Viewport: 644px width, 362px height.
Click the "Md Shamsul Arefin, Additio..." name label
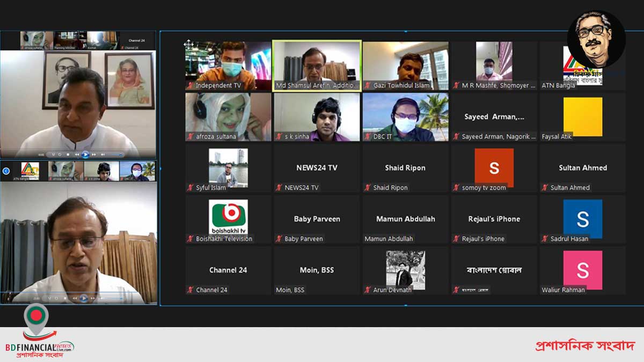[x=318, y=85]
